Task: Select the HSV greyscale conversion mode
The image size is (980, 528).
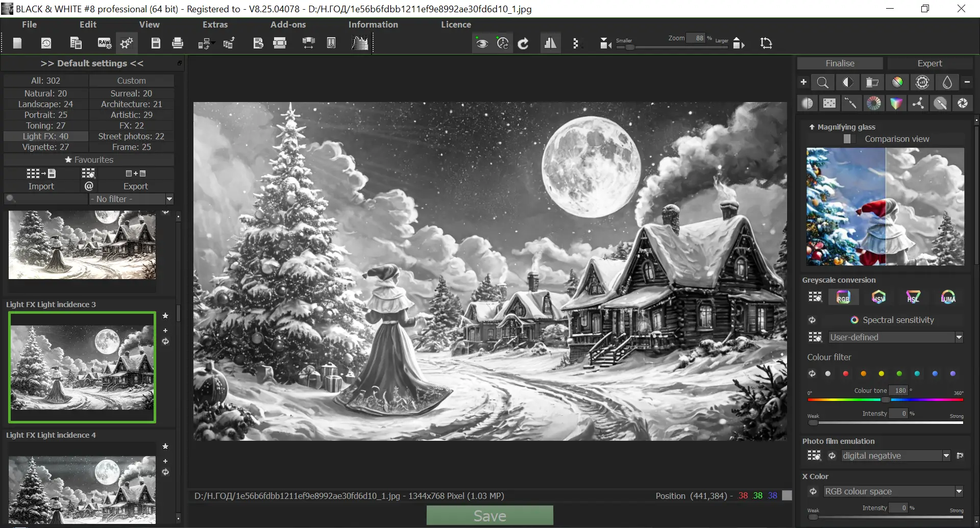Action: (878, 297)
